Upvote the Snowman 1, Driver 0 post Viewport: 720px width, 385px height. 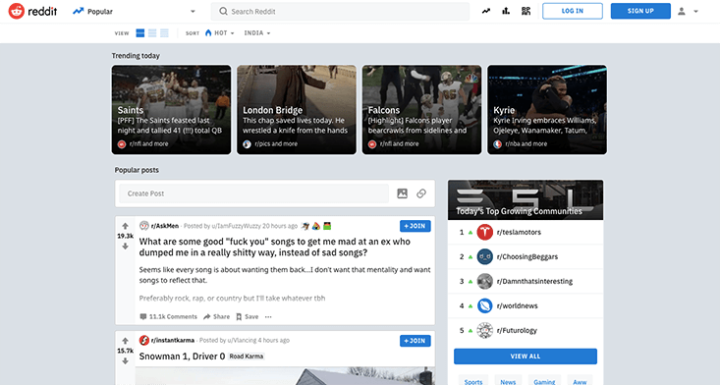point(125,341)
